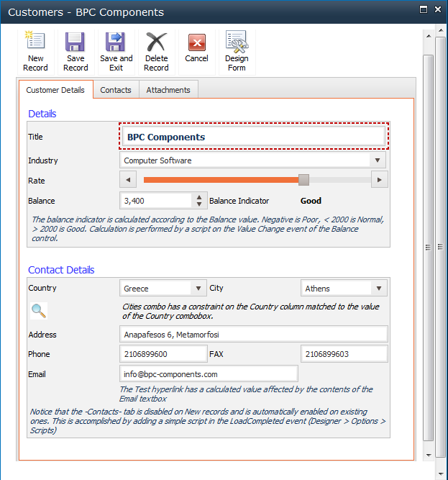Click the Customers - BPC Components title bar text
Screen dimensions: 448x480
click(x=86, y=12)
